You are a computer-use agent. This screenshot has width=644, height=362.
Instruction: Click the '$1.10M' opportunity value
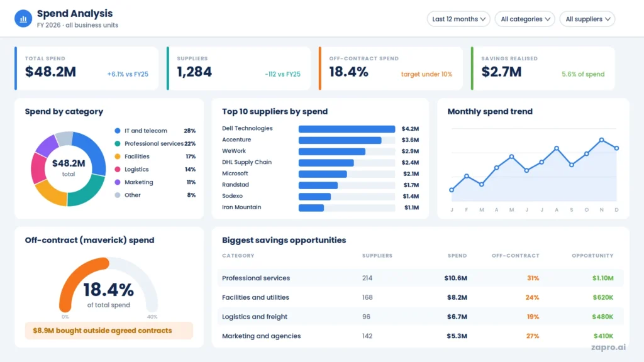point(603,278)
